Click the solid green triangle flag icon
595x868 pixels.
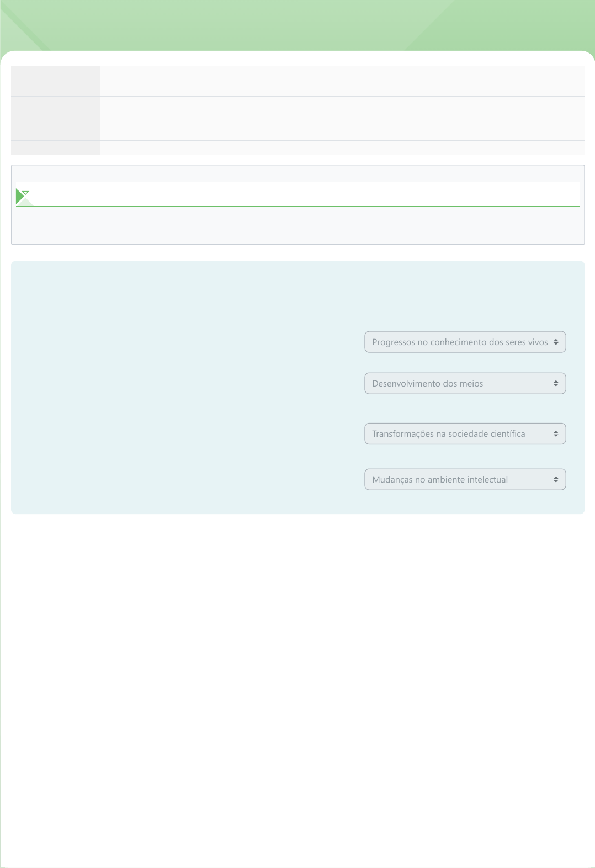pos(19,197)
